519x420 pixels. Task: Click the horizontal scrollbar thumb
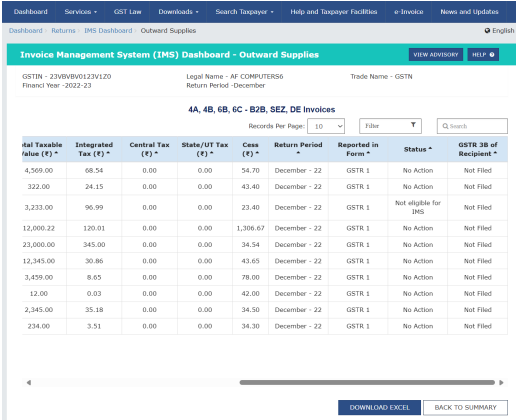point(367,382)
